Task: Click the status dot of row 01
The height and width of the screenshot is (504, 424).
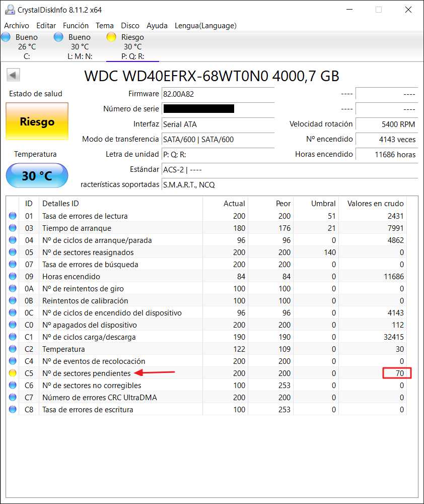Action: tap(13, 216)
